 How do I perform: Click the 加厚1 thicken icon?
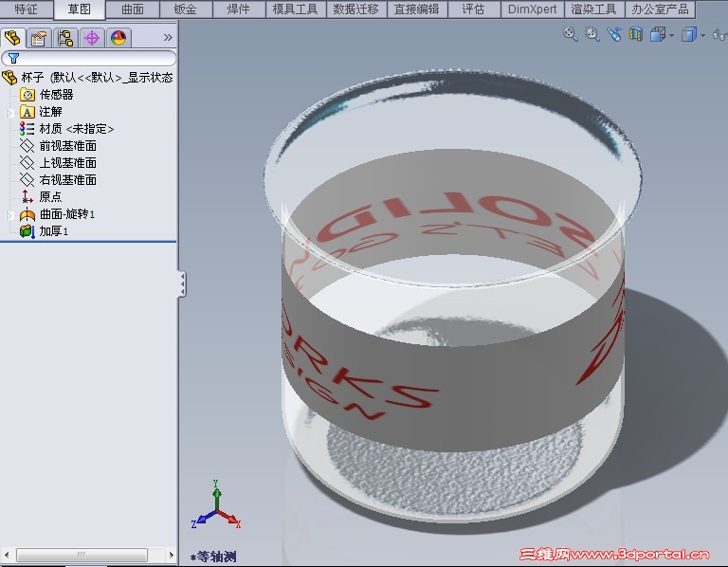tap(27, 230)
